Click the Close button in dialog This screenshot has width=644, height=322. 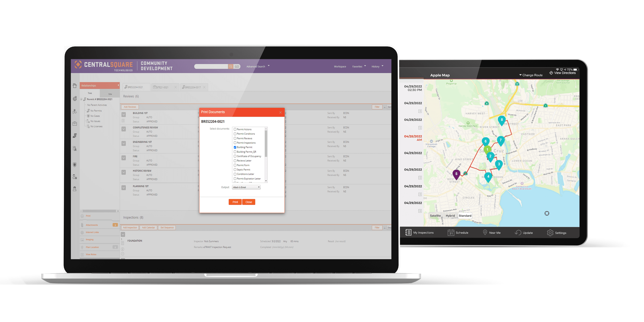(249, 202)
